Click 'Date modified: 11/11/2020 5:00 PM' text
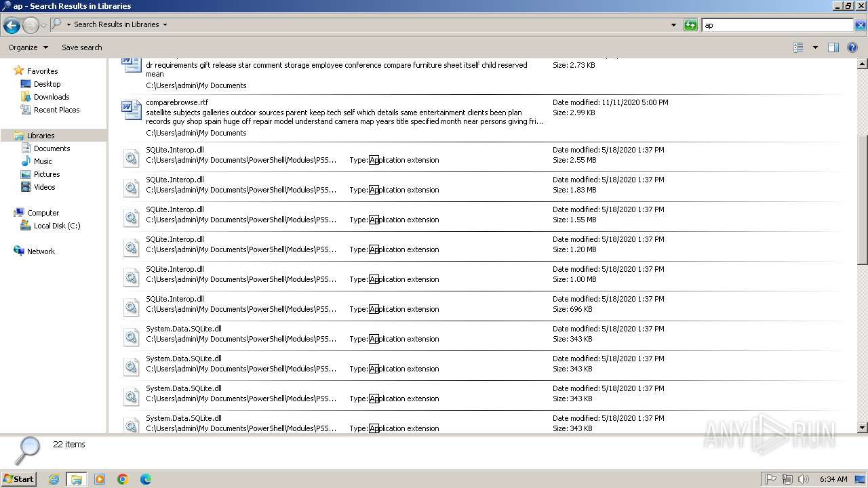 [610, 102]
